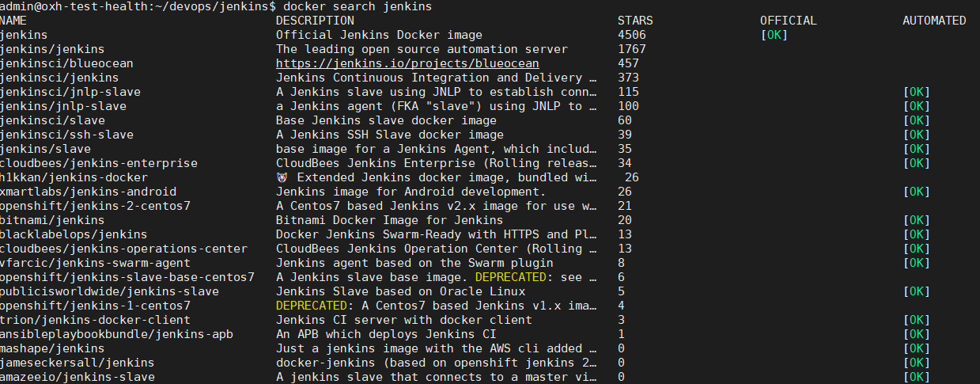Click the image name 'cloudbees/jenkins-operations-center'
This screenshot has height=384, width=980.
click(x=123, y=249)
